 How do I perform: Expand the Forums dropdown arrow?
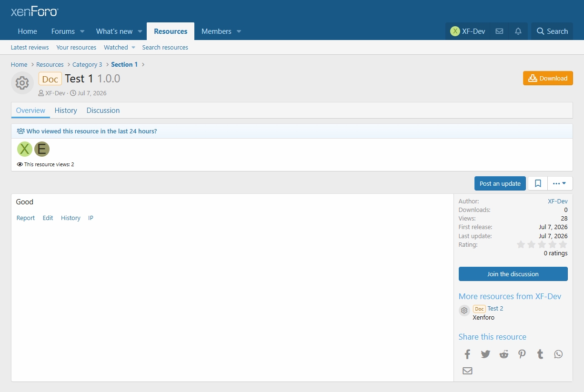pyautogui.click(x=82, y=31)
